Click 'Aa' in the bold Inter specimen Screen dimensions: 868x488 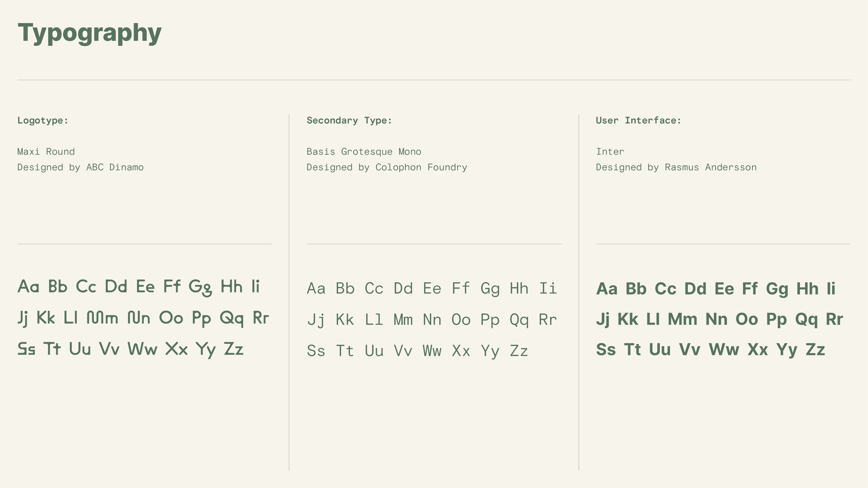click(x=607, y=289)
